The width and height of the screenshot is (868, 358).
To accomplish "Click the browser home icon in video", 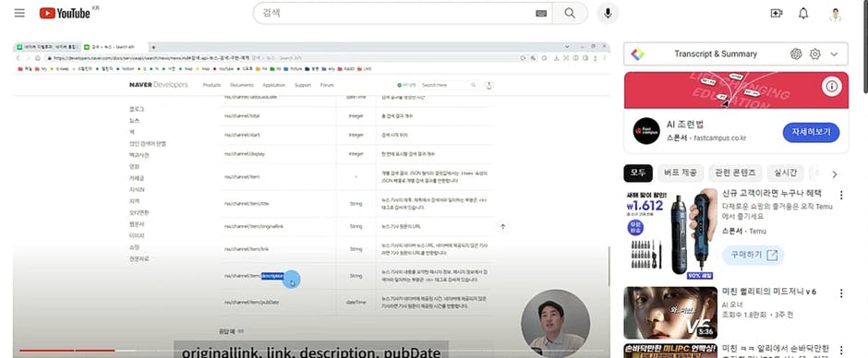I will [38, 58].
